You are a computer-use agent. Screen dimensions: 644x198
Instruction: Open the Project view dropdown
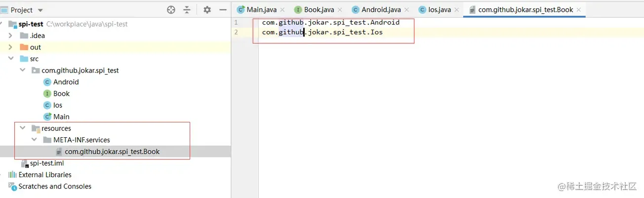click(40, 10)
